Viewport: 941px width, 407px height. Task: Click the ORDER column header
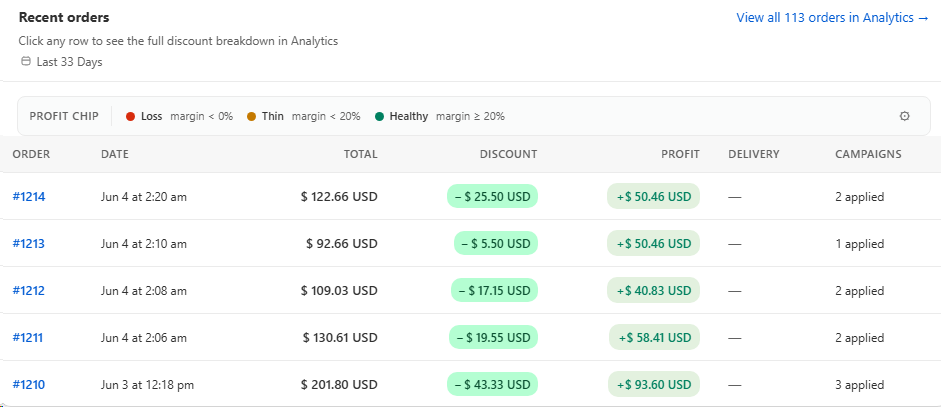[31, 154]
